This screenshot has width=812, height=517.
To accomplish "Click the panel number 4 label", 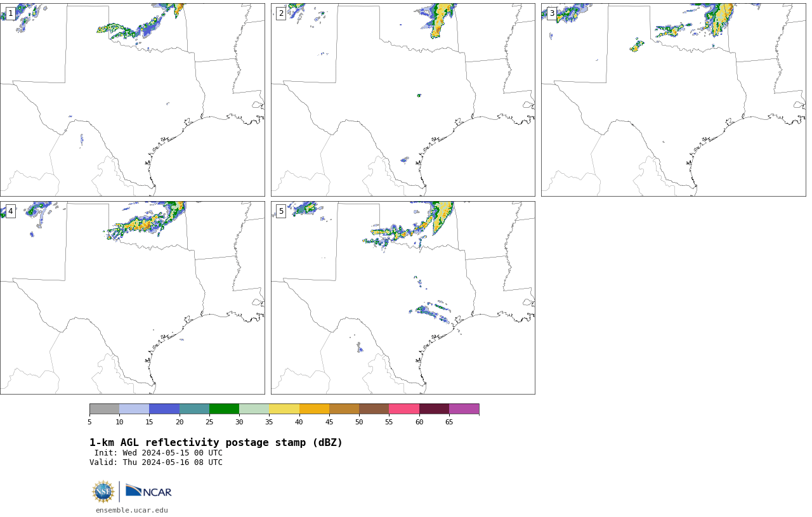I will coord(10,211).
